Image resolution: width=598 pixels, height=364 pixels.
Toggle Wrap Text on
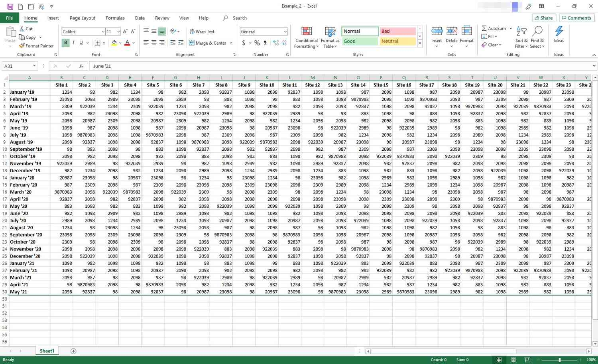point(202,31)
